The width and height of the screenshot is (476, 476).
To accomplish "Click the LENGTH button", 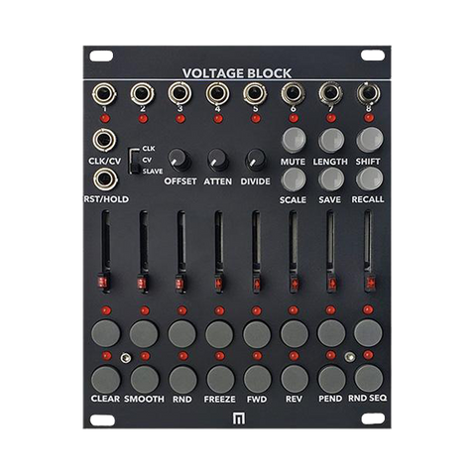I will coord(331,140).
